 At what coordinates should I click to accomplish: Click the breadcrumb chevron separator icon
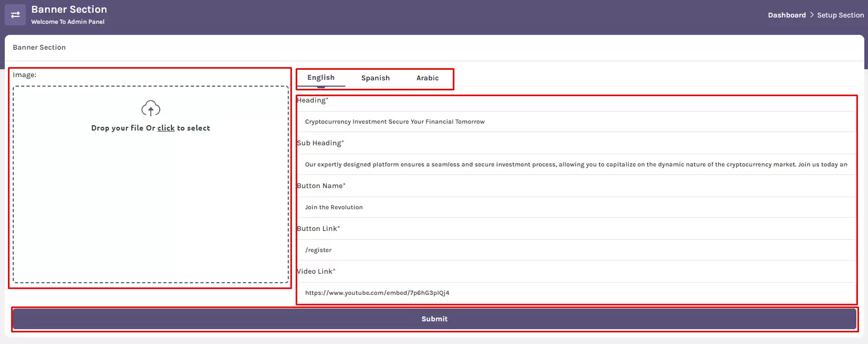pyautogui.click(x=812, y=15)
